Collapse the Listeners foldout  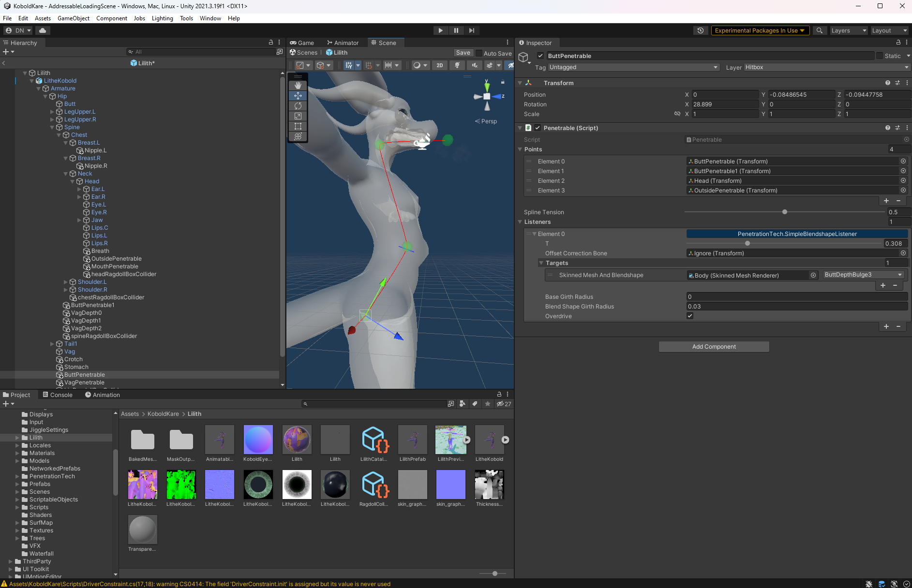[x=520, y=222]
